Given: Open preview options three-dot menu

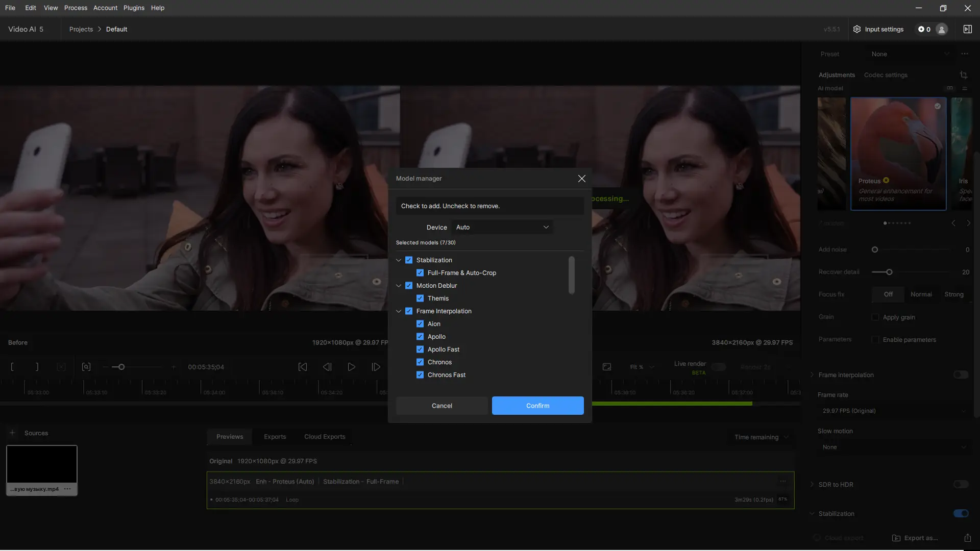Looking at the screenshot, I should [782, 481].
